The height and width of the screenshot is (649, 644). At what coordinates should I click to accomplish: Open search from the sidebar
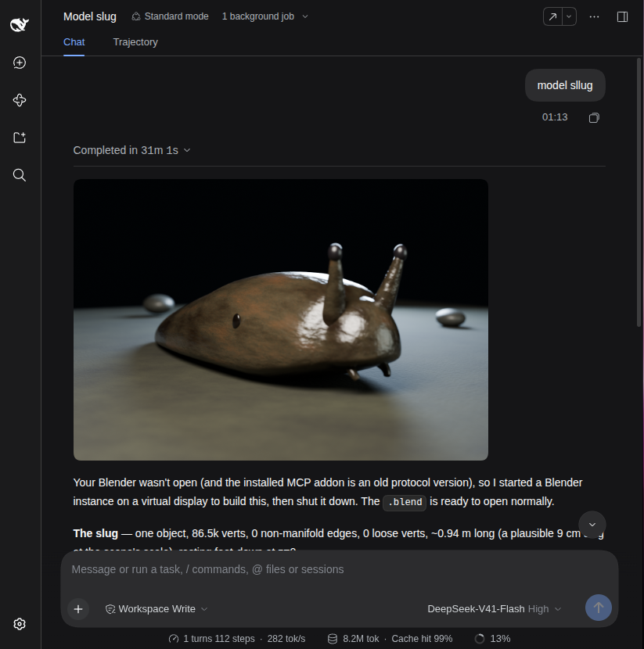(20, 175)
